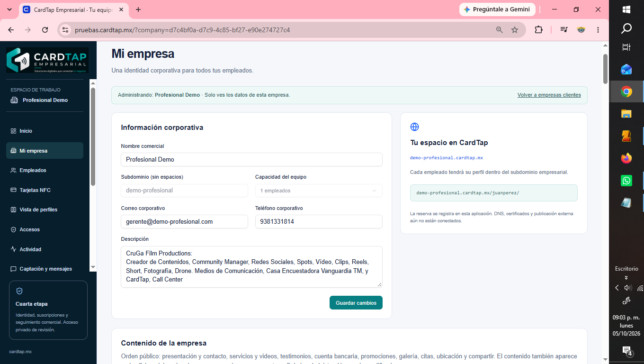The height and width of the screenshot is (364, 644).
Task: Click Volver a empresas clientes link
Action: [549, 95]
